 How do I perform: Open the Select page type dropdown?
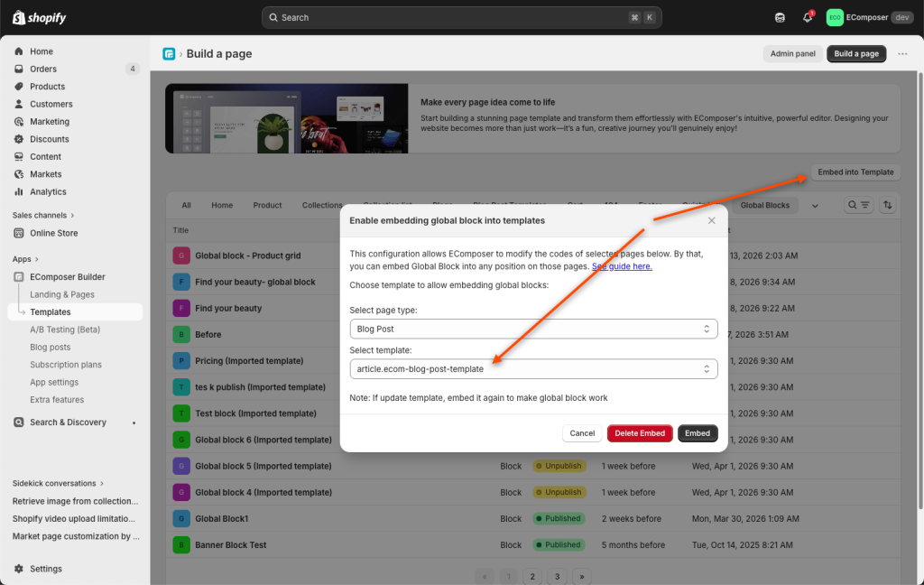pos(533,330)
